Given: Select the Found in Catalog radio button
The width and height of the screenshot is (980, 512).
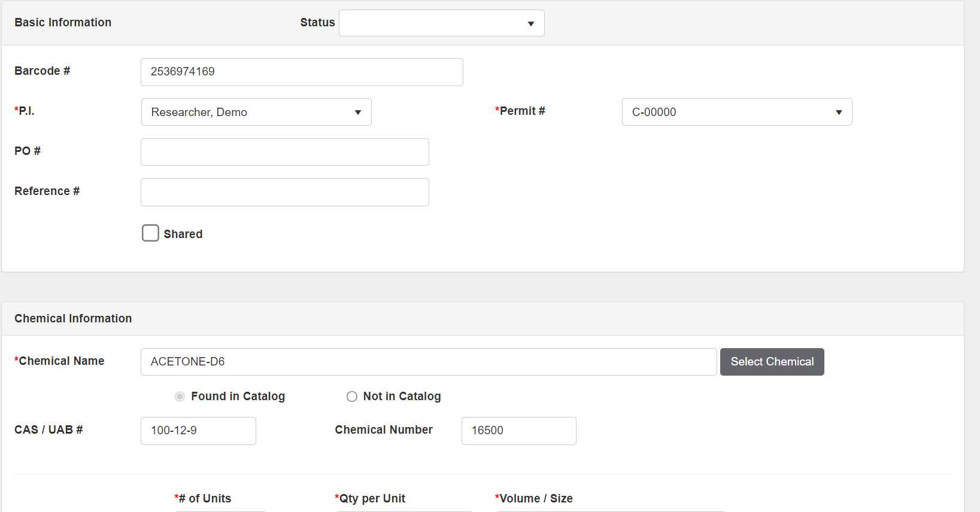Looking at the screenshot, I should 180,397.
